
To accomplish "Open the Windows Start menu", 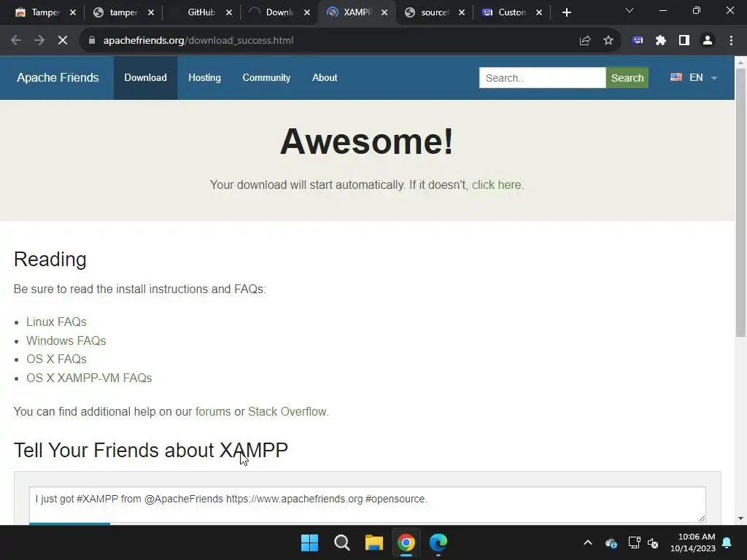I will coord(309,542).
